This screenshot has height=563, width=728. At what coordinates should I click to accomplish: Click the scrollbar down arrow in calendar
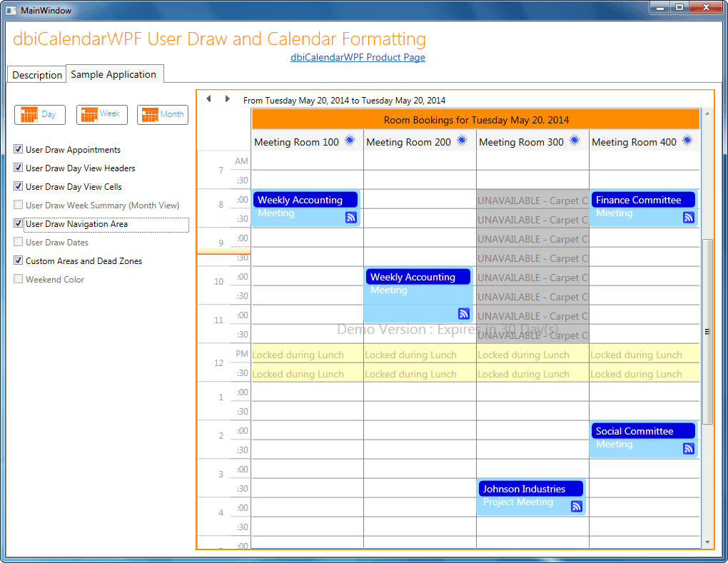tap(707, 542)
